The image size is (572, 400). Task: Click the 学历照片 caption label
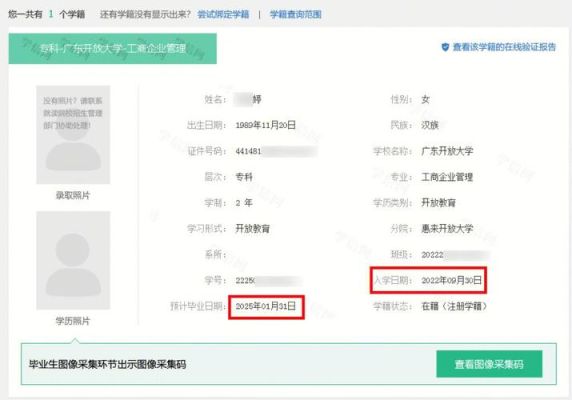73,321
